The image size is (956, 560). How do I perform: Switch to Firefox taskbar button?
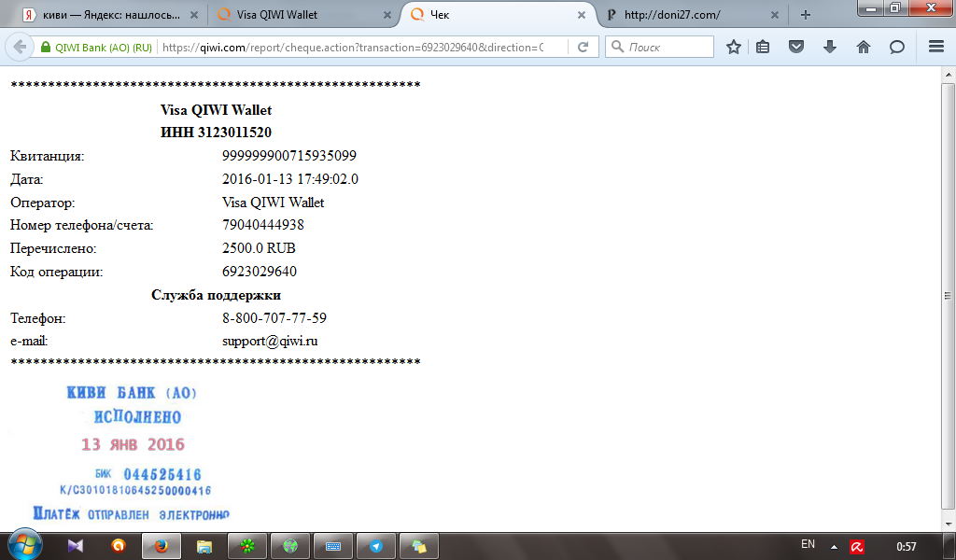161,546
